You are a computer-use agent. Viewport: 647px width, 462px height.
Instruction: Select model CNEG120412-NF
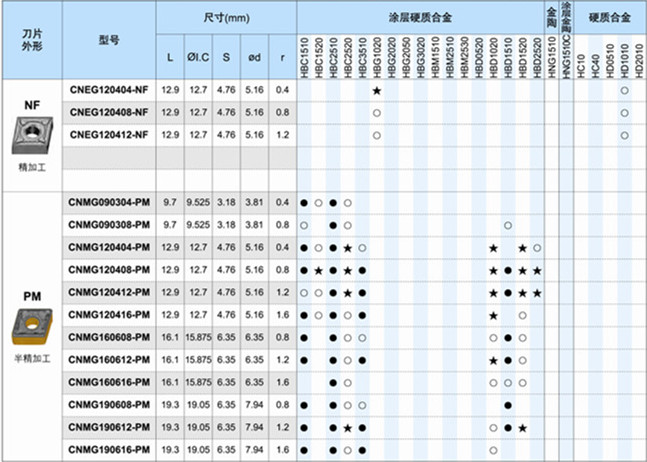pyautogui.click(x=109, y=135)
